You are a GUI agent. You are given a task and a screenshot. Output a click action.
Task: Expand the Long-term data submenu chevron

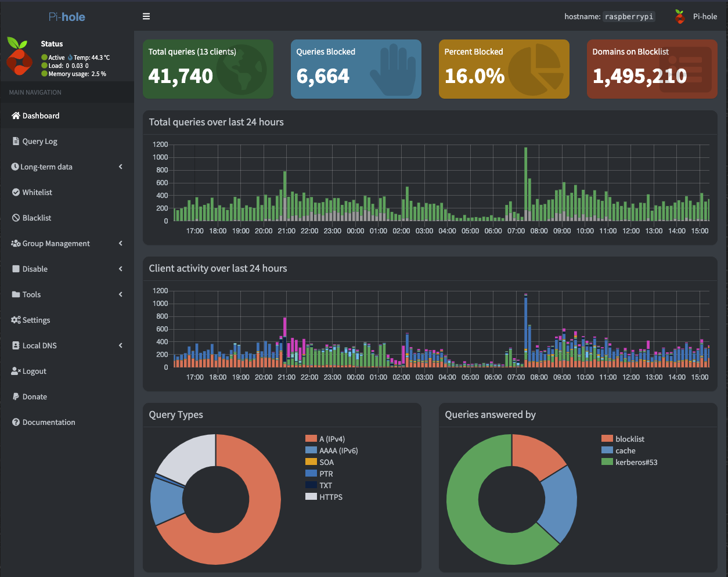click(x=121, y=167)
